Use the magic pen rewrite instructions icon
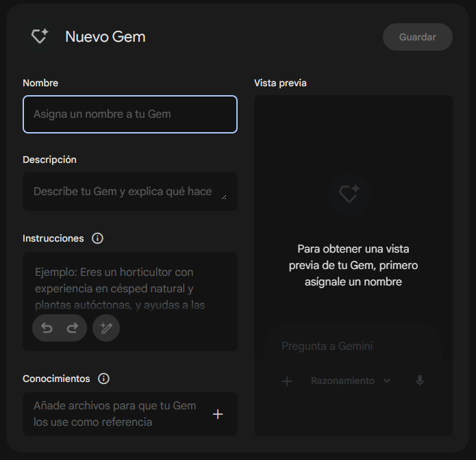The height and width of the screenshot is (460, 476). tap(106, 328)
